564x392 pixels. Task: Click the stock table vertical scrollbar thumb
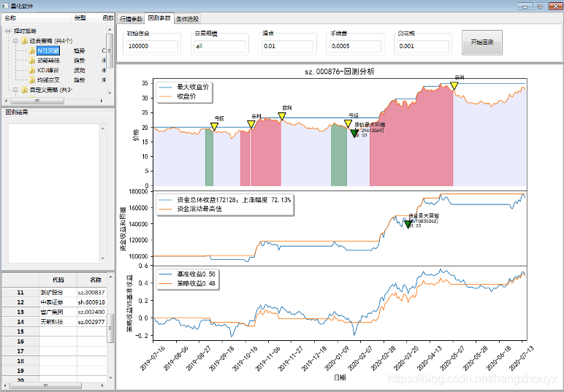point(111,328)
